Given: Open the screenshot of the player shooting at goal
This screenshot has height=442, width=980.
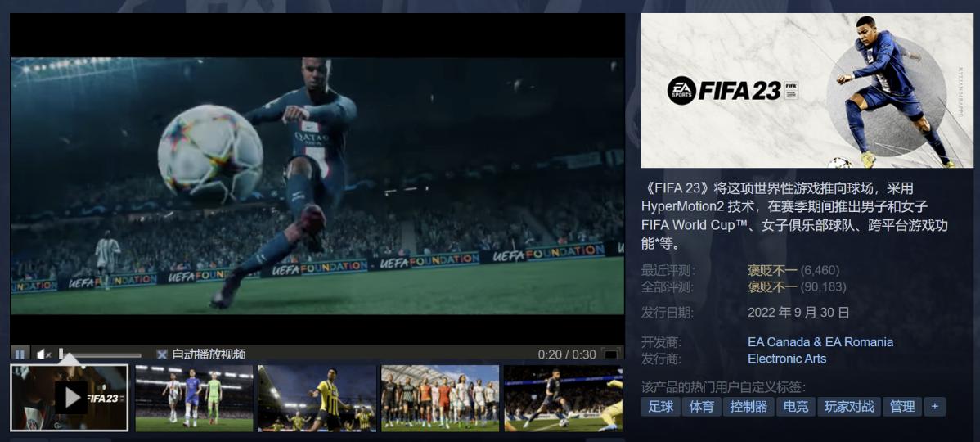Looking at the screenshot, I should [563, 399].
